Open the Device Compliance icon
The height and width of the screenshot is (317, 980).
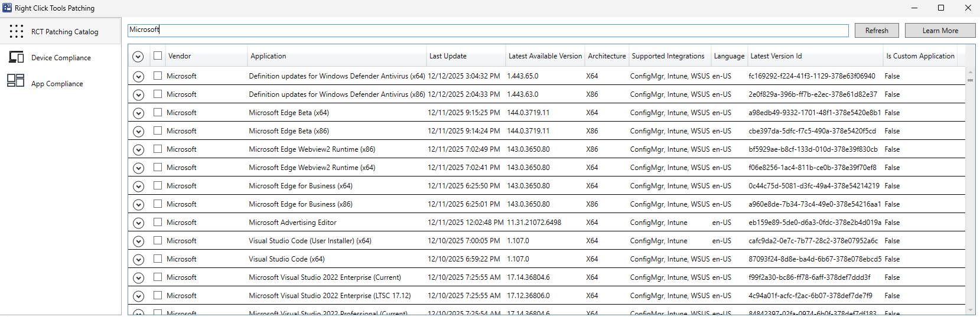pyautogui.click(x=17, y=57)
